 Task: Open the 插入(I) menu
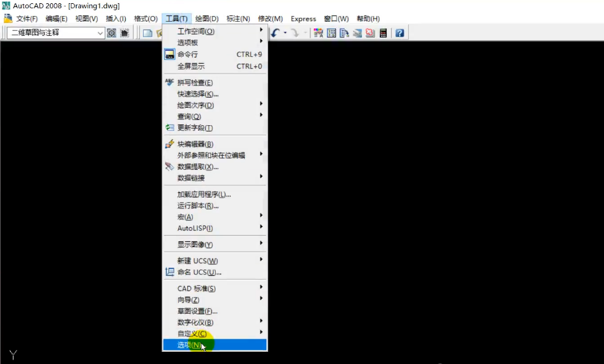116,19
